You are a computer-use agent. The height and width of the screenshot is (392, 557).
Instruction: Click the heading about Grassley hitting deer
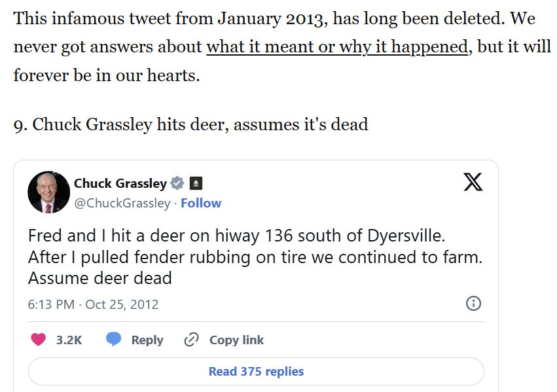pyautogui.click(x=190, y=124)
